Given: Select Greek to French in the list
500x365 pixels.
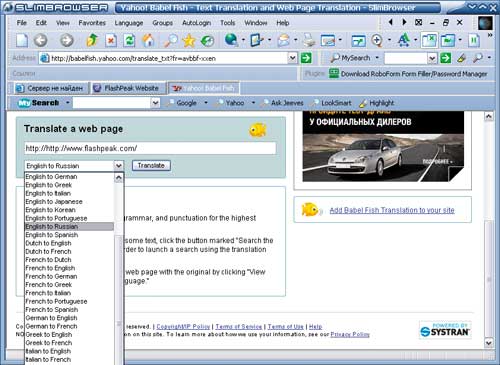Looking at the screenshot, I should (x=69, y=343).
